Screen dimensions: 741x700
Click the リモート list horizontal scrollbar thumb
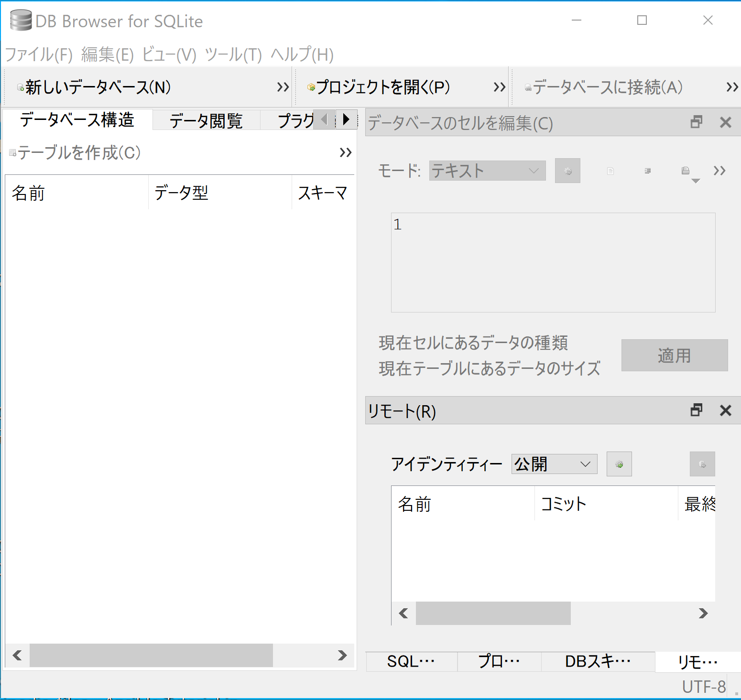point(493,613)
